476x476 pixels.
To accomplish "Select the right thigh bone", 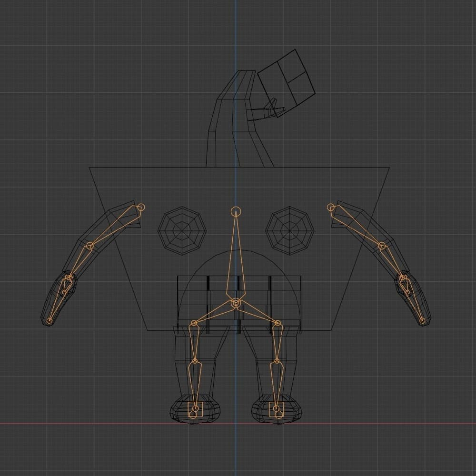I will tap(277, 342).
